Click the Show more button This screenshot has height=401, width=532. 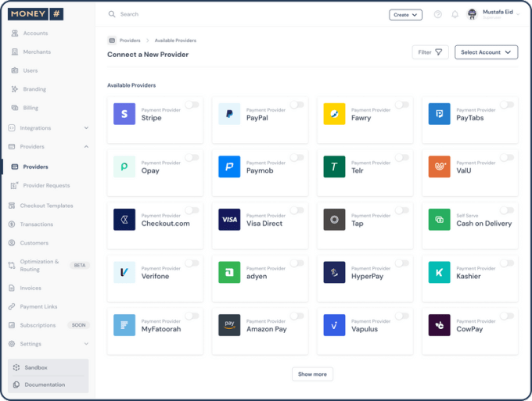[x=312, y=374]
